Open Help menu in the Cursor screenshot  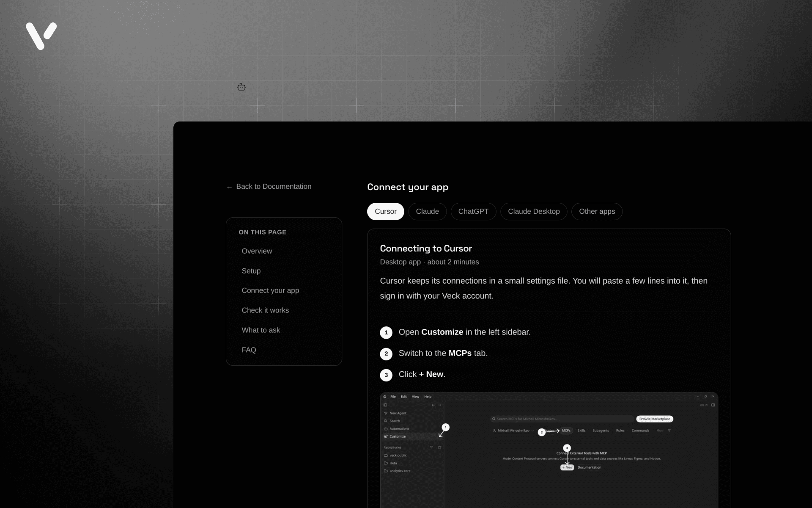(428, 397)
